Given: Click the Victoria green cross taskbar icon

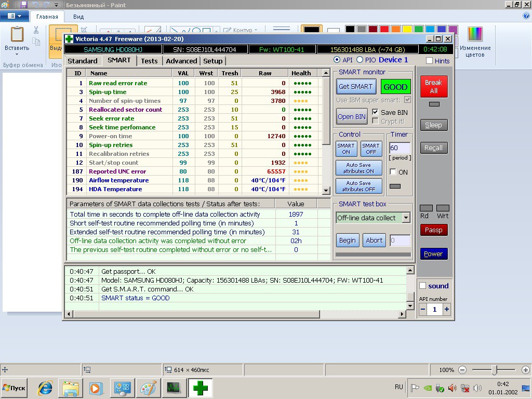Looking at the screenshot, I should pyautogui.click(x=200, y=388).
